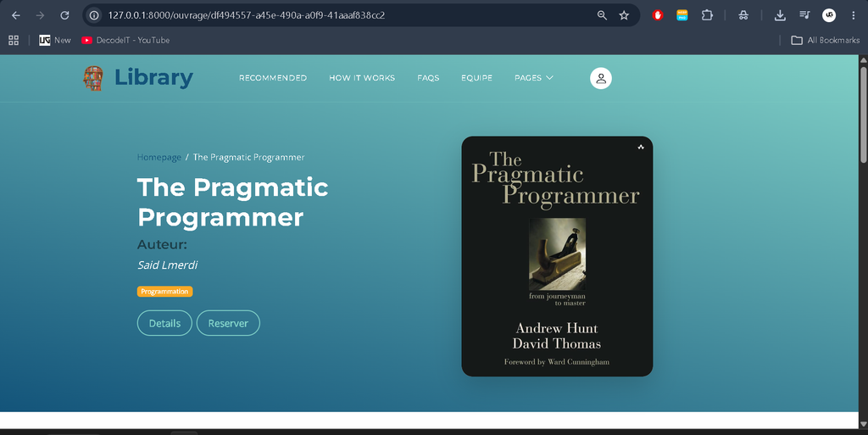The height and width of the screenshot is (435, 868).
Task: Open the user account icon in the navbar
Action: point(601,78)
